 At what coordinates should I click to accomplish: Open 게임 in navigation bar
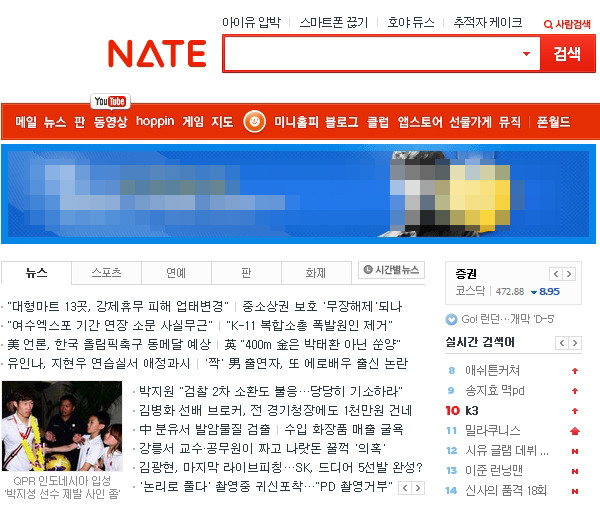tap(193, 122)
